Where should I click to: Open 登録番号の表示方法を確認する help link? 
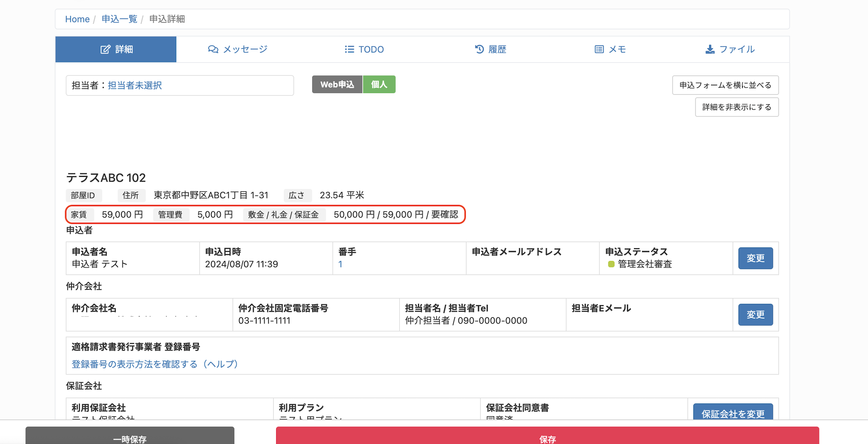[x=155, y=364]
